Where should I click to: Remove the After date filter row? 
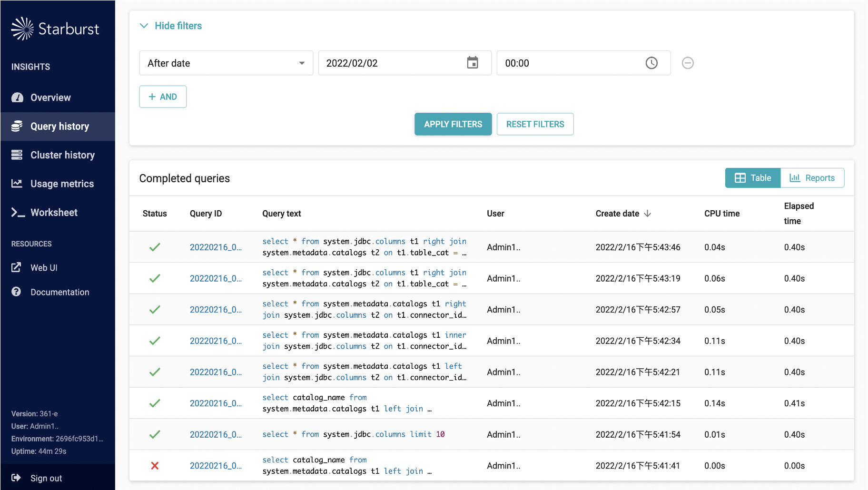pos(688,63)
